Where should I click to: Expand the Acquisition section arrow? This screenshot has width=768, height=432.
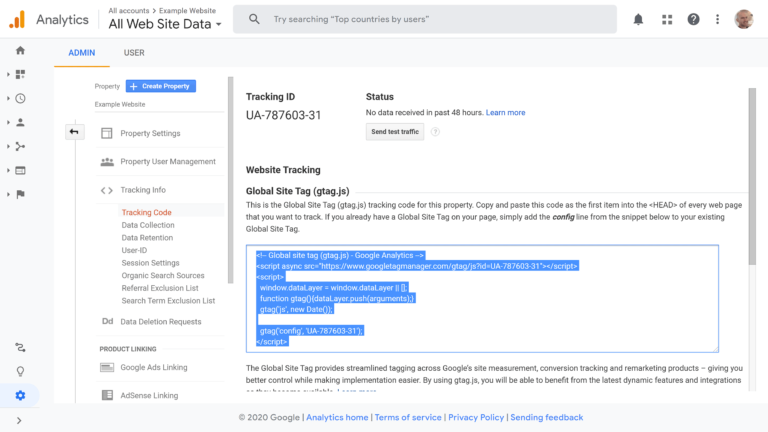point(8,146)
